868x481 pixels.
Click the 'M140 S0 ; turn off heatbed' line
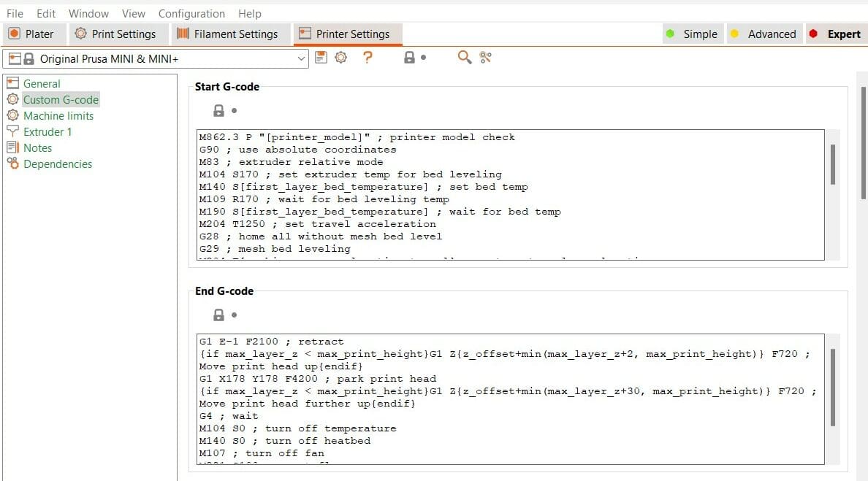coord(284,441)
